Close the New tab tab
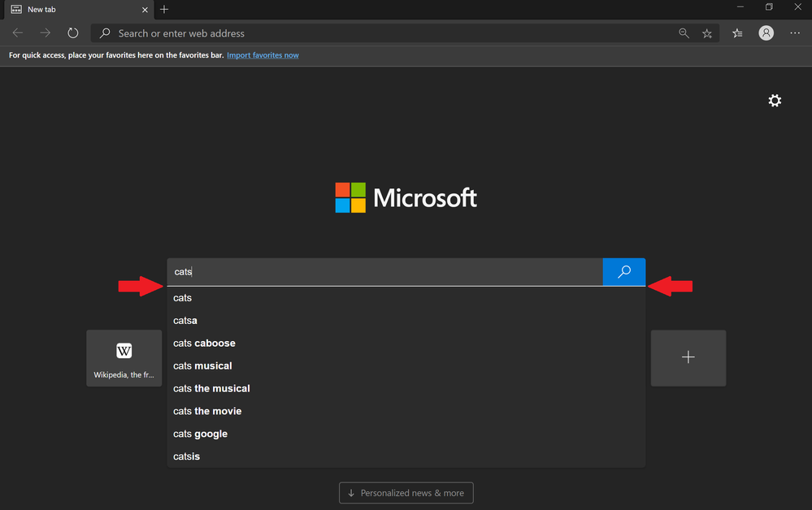812x510 pixels. tap(145, 10)
